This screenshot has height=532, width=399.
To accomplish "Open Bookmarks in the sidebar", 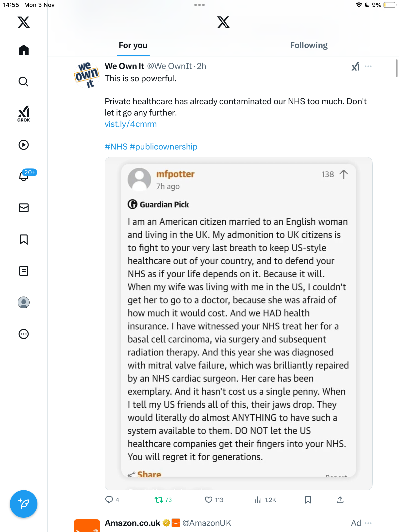I will tap(24, 239).
